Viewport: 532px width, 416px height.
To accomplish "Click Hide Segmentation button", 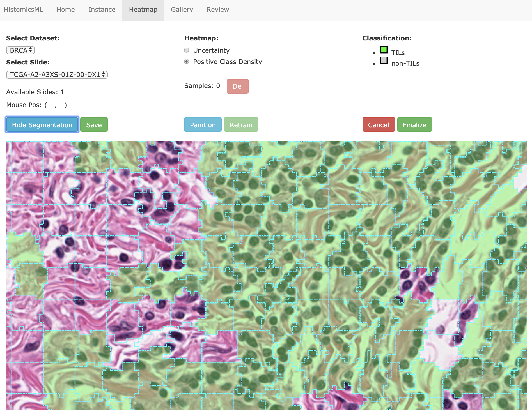I will click(42, 125).
